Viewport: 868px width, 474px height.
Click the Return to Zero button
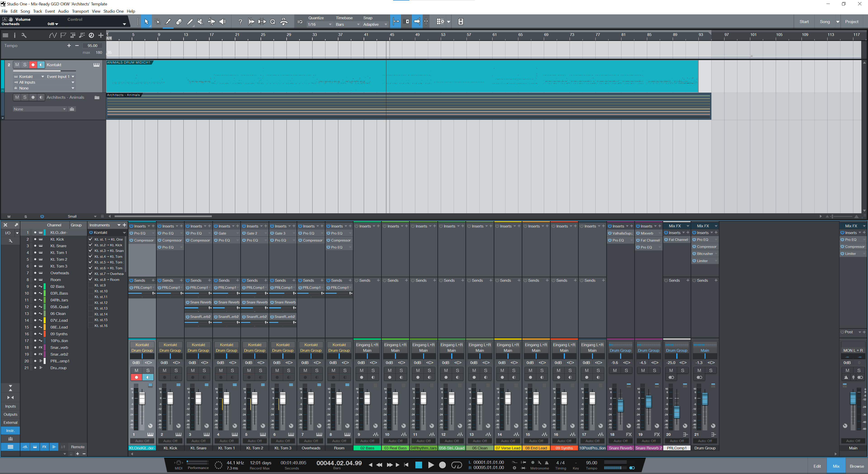[406, 465]
